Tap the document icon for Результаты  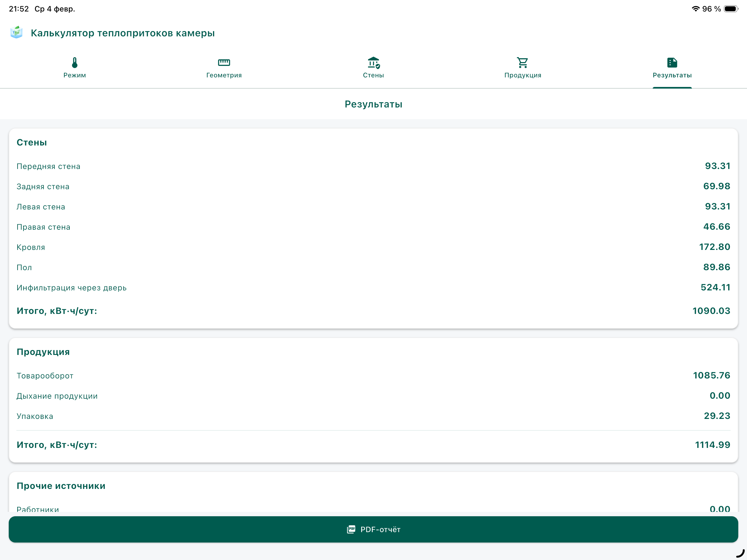pyautogui.click(x=672, y=63)
